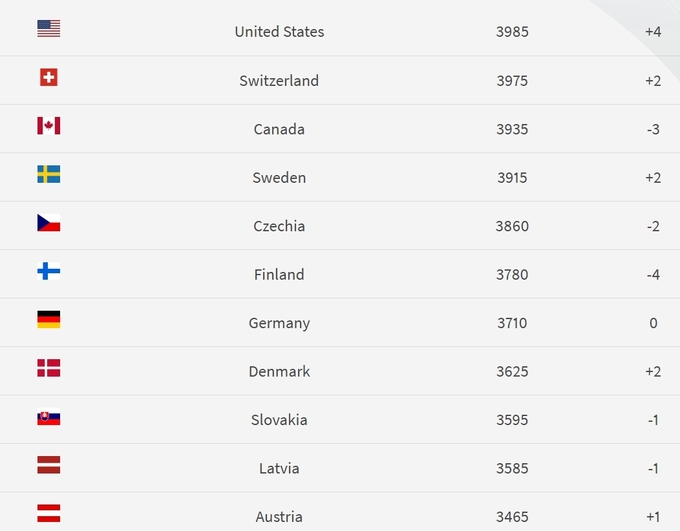
Task: Click Denmark's +2 ranking change
Action: coord(653,372)
